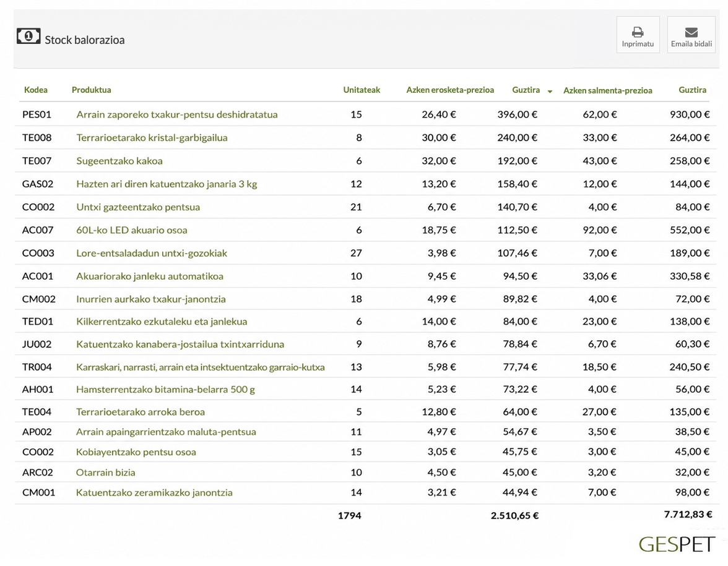Image resolution: width=728 pixels, height=566 pixels.
Task: Sort by the Unitateak column header
Action: pos(362,90)
